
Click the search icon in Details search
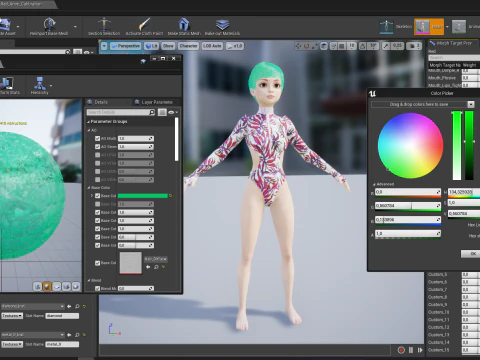(x=152, y=112)
